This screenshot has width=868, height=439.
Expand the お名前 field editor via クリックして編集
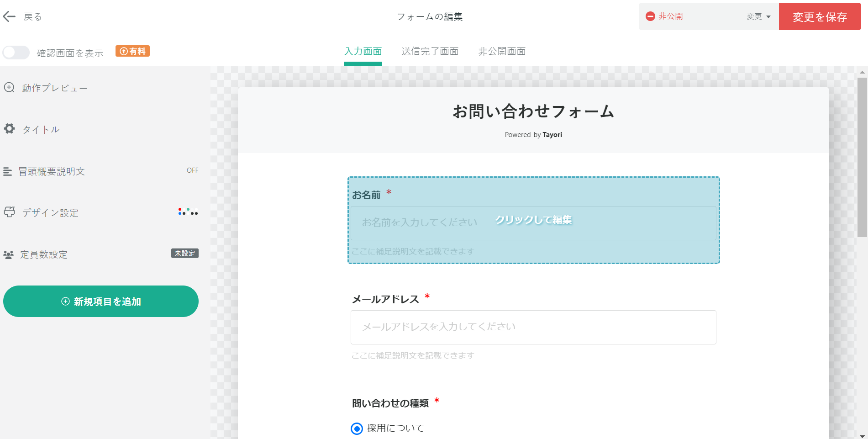point(533,220)
